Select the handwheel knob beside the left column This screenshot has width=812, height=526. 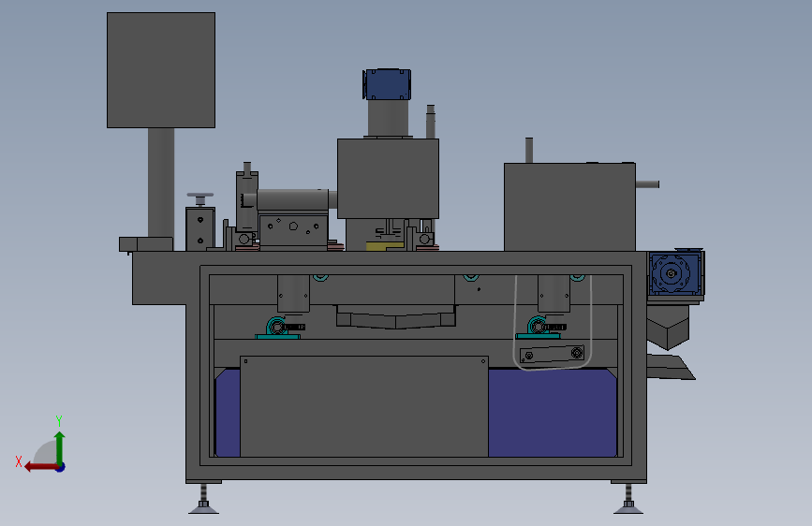click(x=199, y=198)
